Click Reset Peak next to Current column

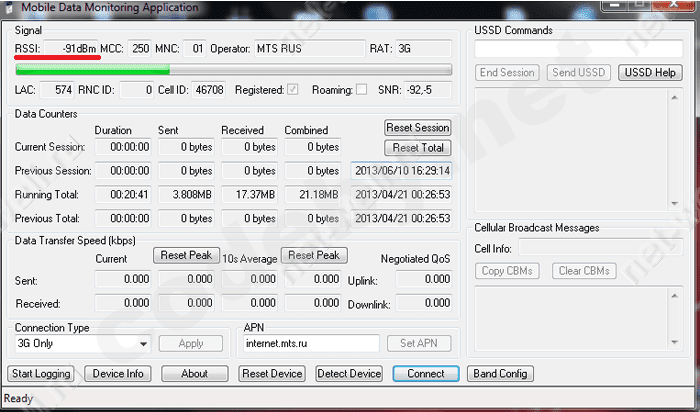(187, 255)
